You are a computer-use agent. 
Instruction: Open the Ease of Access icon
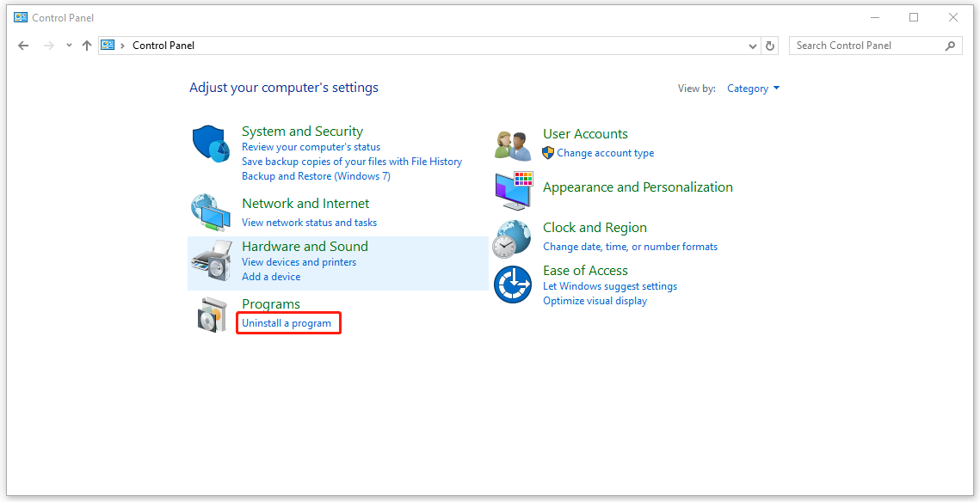(513, 285)
